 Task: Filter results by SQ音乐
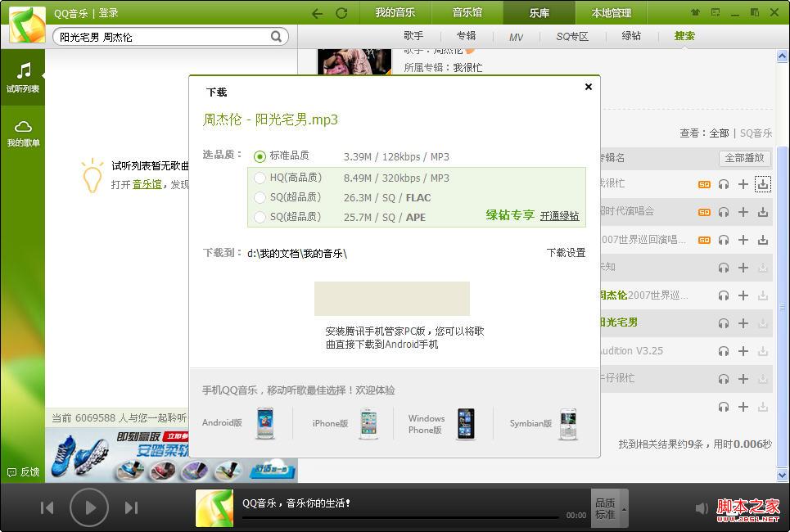pos(756,133)
